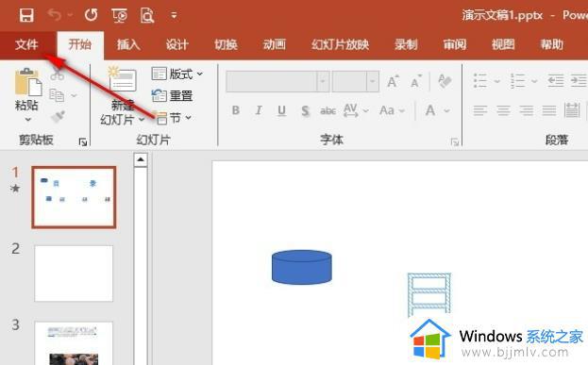Open the 文件 (File) tab
Viewport: 588px width, 365px height.
[26, 44]
